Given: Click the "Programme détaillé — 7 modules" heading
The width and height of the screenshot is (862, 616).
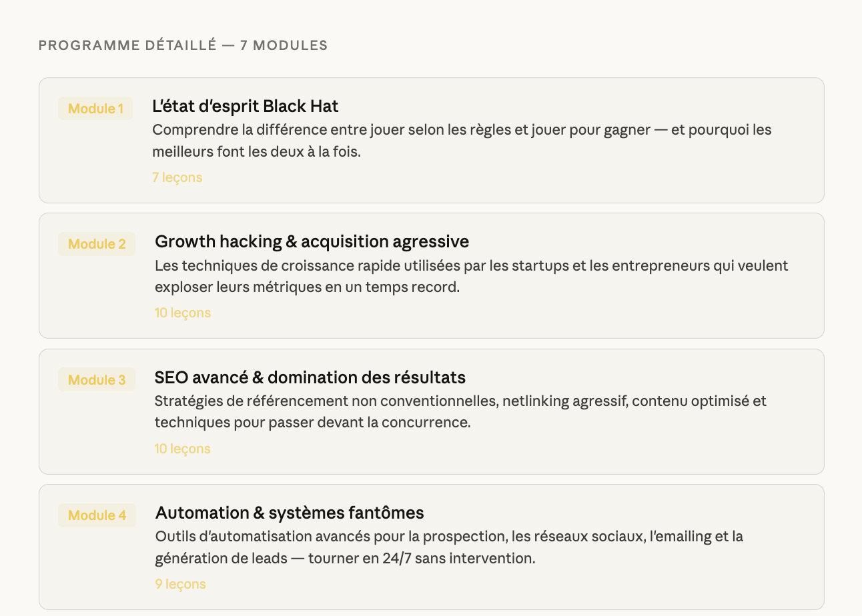Looking at the screenshot, I should pyautogui.click(x=183, y=45).
